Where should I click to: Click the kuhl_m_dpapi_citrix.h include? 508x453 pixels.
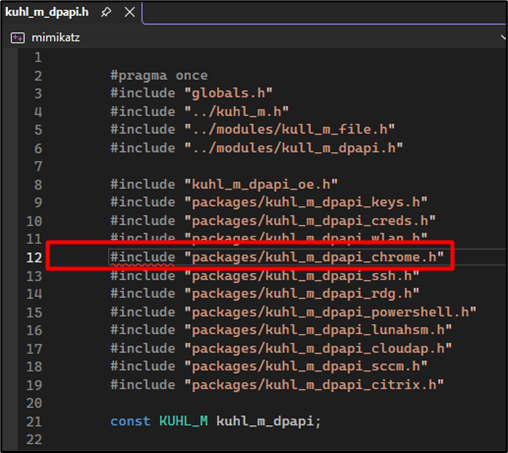point(314,385)
